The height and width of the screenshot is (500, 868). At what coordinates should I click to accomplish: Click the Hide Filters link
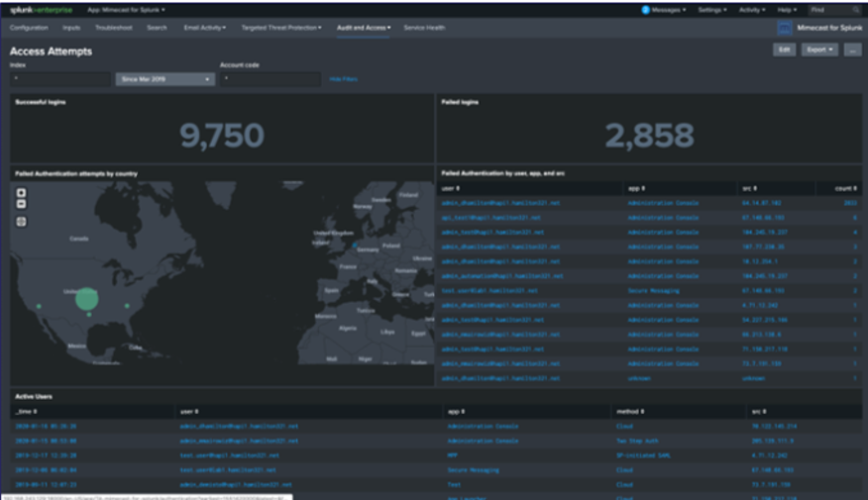coord(344,78)
